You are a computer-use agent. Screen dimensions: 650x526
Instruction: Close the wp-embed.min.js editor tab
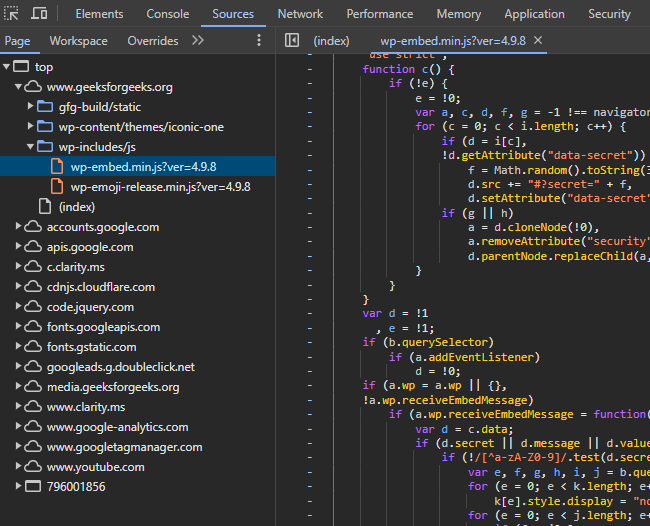pyautogui.click(x=538, y=40)
